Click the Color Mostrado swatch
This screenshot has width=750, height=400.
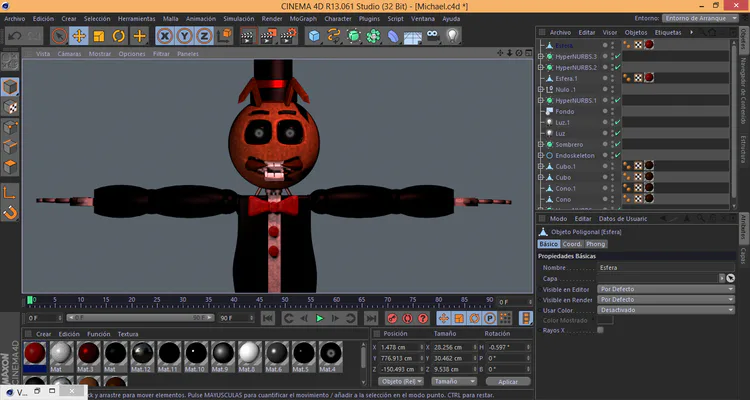(x=605, y=320)
